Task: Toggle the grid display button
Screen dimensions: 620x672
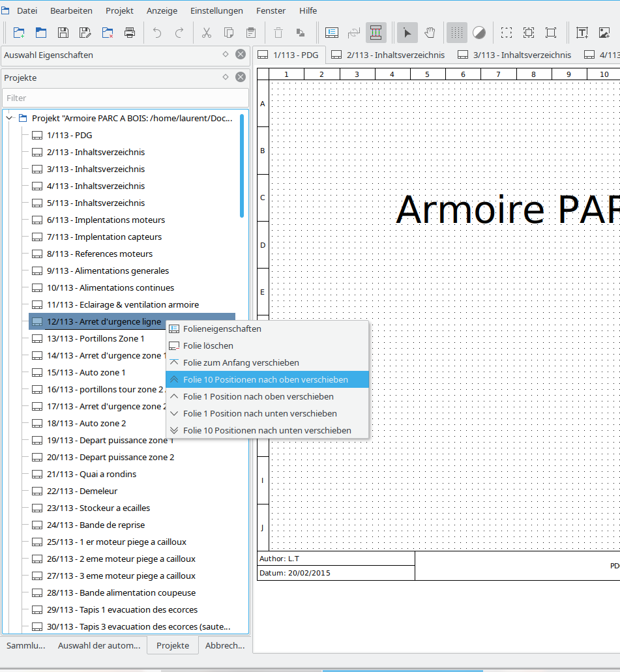Action: click(x=457, y=33)
